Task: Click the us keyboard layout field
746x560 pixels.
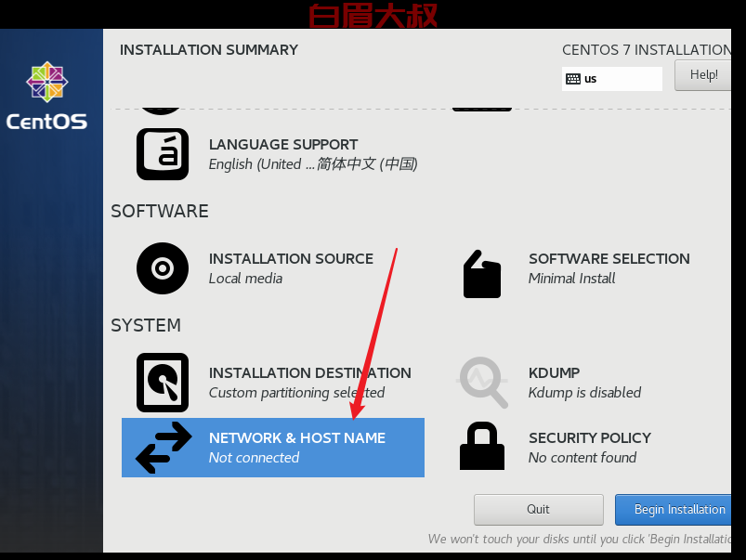Action: coord(612,79)
